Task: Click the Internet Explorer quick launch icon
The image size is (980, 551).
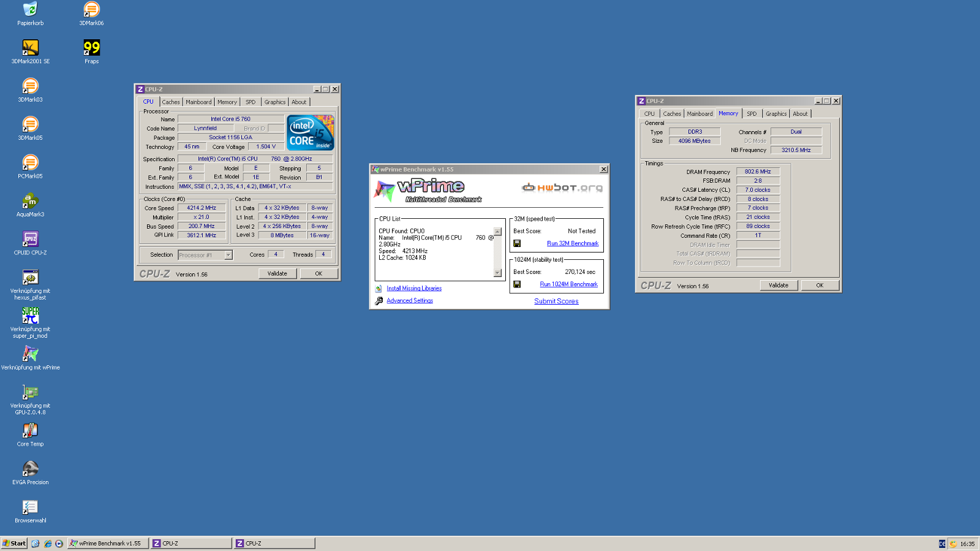Action: coord(47,544)
